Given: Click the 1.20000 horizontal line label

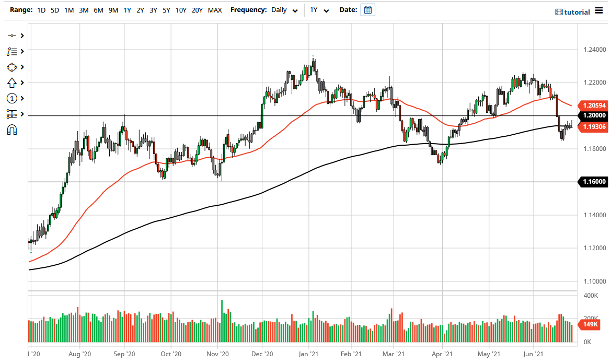Looking at the screenshot, I should tap(593, 115).
